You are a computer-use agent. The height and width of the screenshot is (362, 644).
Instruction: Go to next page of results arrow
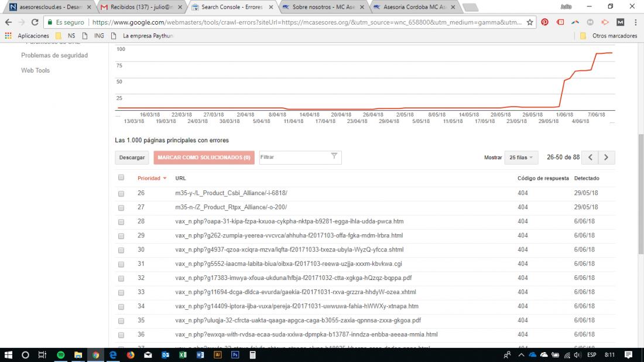point(606,158)
